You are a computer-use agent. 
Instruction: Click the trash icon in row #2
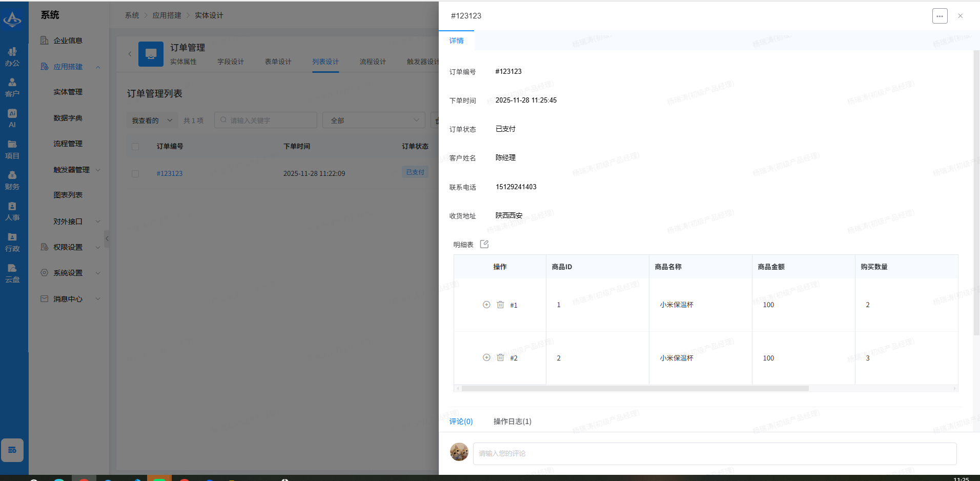tap(500, 357)
